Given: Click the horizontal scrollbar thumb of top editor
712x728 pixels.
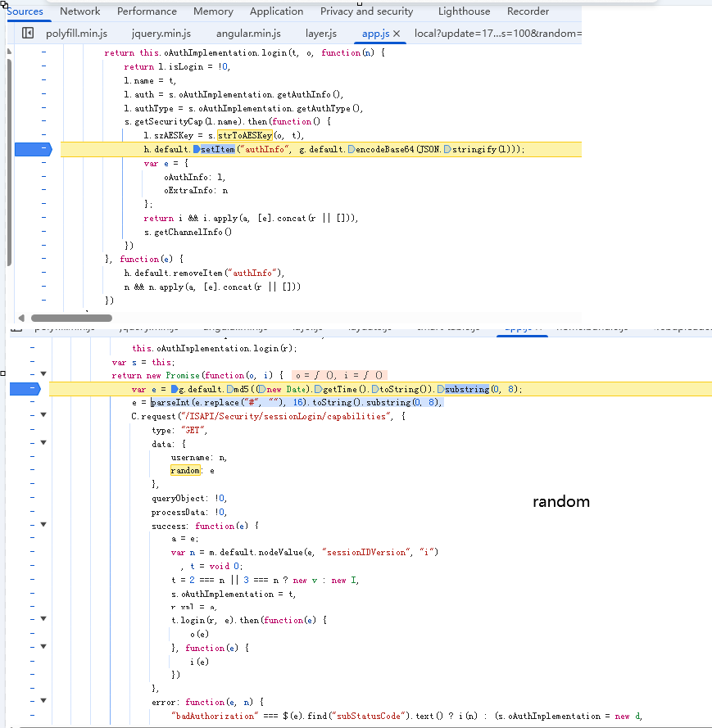Looking at the screenshot, I should click(71, 318).
